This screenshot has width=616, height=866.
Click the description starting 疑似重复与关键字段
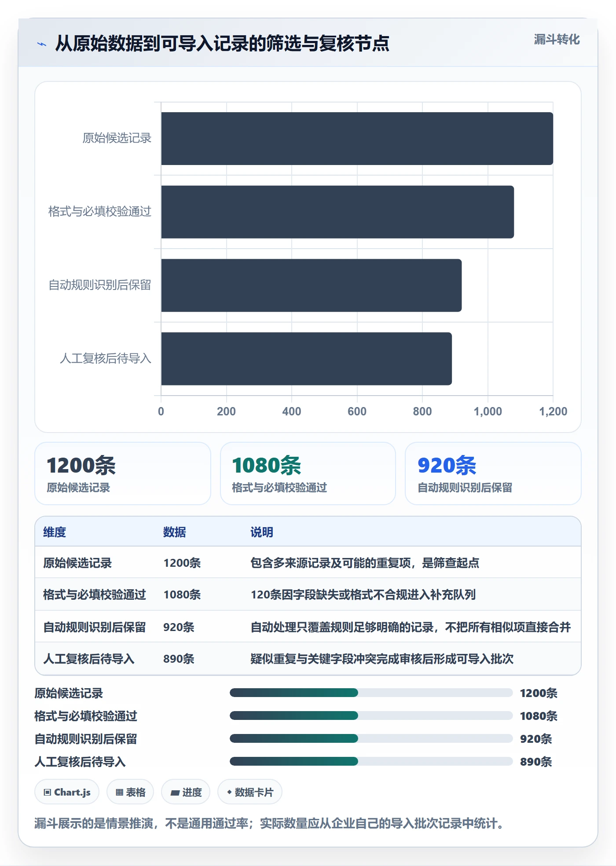(x=382, y=659)
